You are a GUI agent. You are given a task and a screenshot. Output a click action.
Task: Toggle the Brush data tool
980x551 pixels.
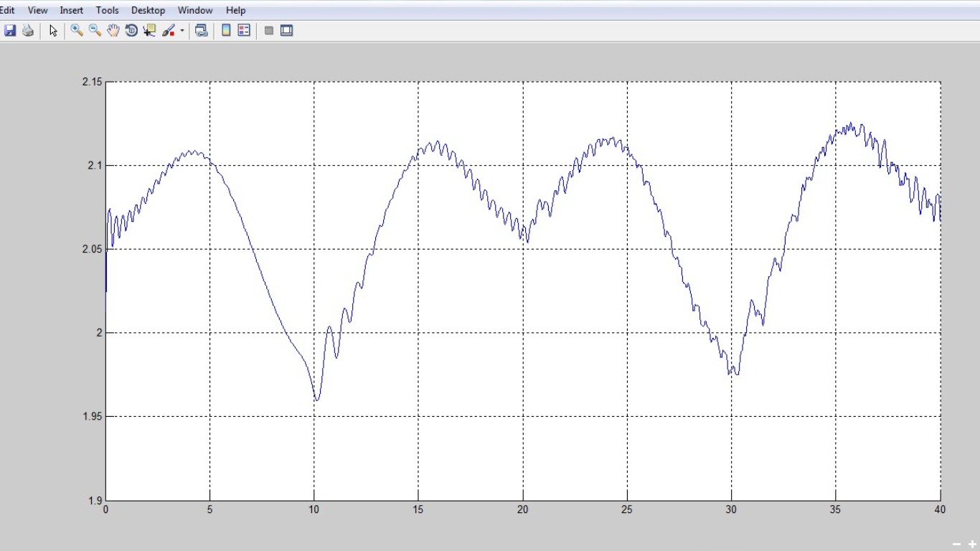pyautogui.click(x=169, y=31)
